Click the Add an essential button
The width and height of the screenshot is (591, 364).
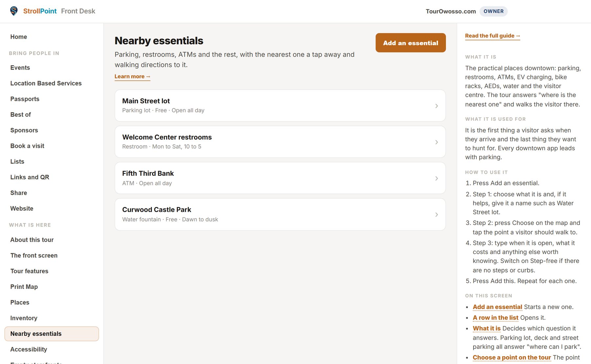(410, 43)
